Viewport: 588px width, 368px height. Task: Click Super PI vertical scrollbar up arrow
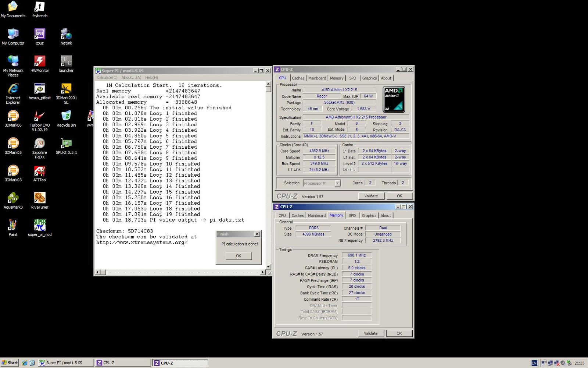(x=268, y=84)
